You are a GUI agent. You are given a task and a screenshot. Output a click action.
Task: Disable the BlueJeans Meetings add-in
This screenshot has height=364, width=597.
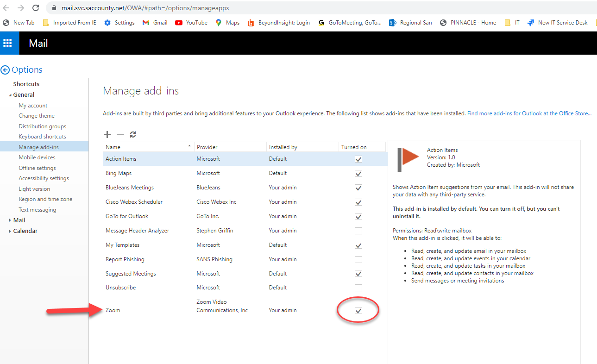[x=358, y=188]
